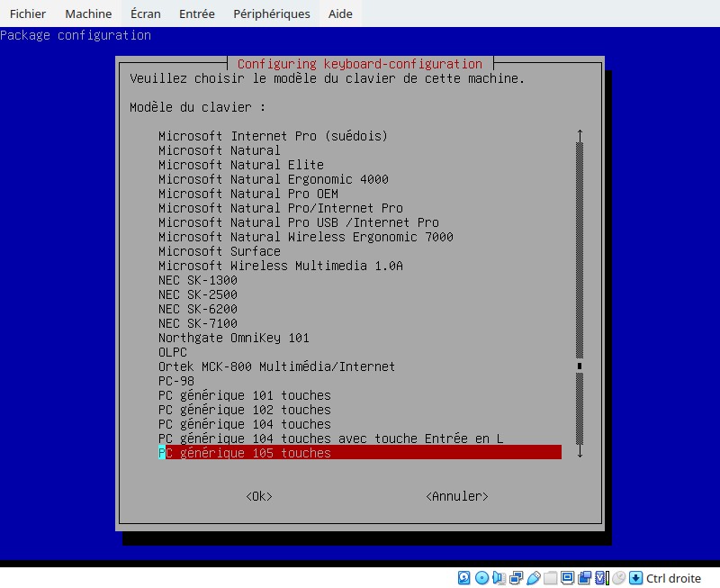The image size is (720, 588).
Task: Click the keyboard capture arrow icon
Action: click(x=635, y=577)
